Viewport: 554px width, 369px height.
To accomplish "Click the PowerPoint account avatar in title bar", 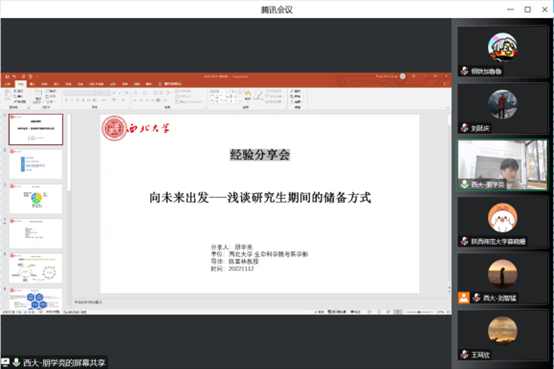I will pyautogui.click(x=402, y=76).
